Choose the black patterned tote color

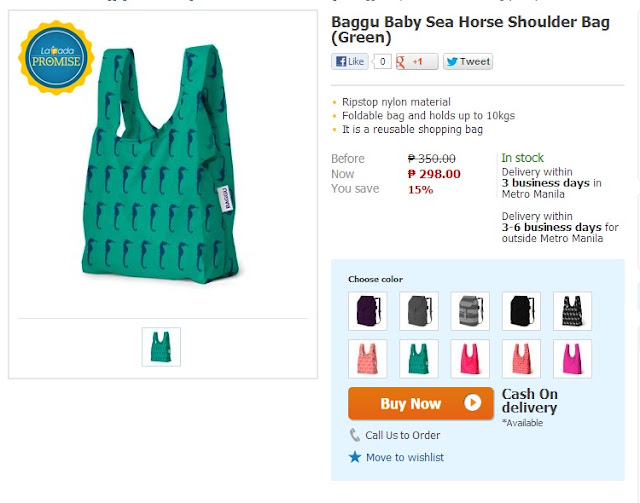pyautogui.click(x=572, y=311)
